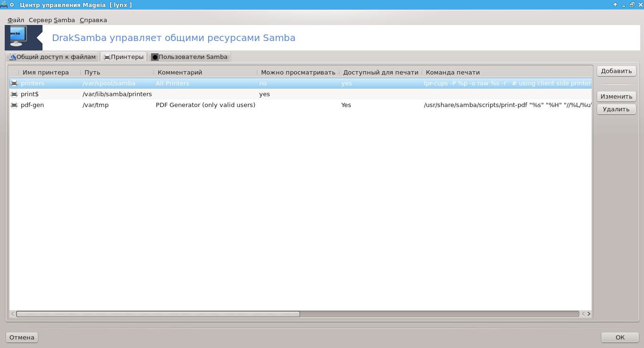The width and height of the screenshot is (644, 348).
Task: Select the printers name cell
Action: point(33,83)
